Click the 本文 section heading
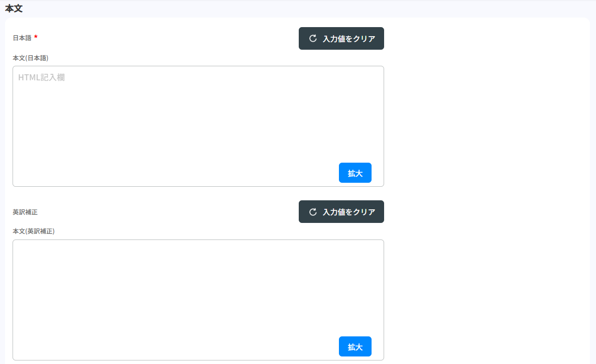The height and width of the screenshot is (364, 596). [x=14, y=9]
